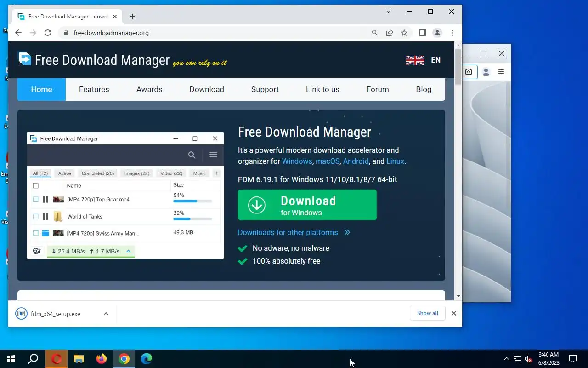Follow the macOS platform link
The height and width of the screenshot is (368, 588).
[x=328, y=161]
